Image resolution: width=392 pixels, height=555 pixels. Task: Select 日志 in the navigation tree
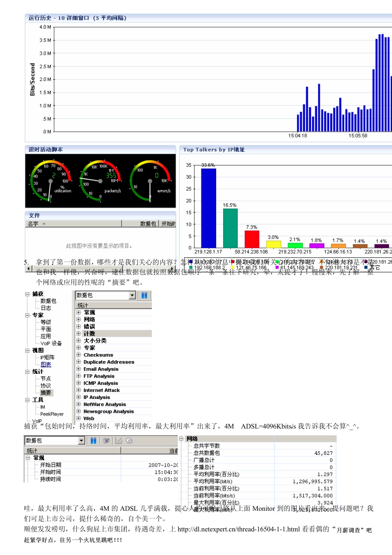click(x=46, y=308)
